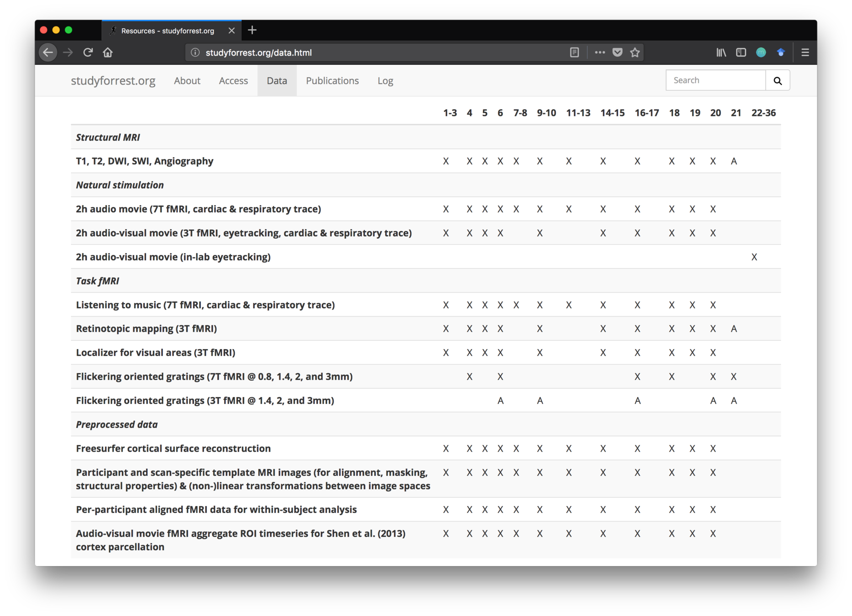Click 'Audio-visual movie fMRI aggregate ROI' label

tap(240, 540)
